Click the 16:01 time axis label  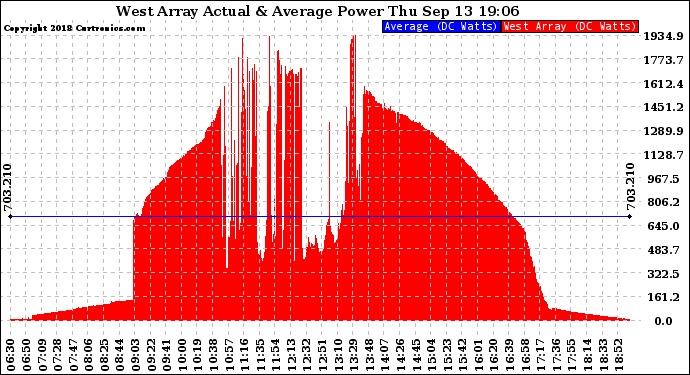pyautogui.click(x=477, y=354)
